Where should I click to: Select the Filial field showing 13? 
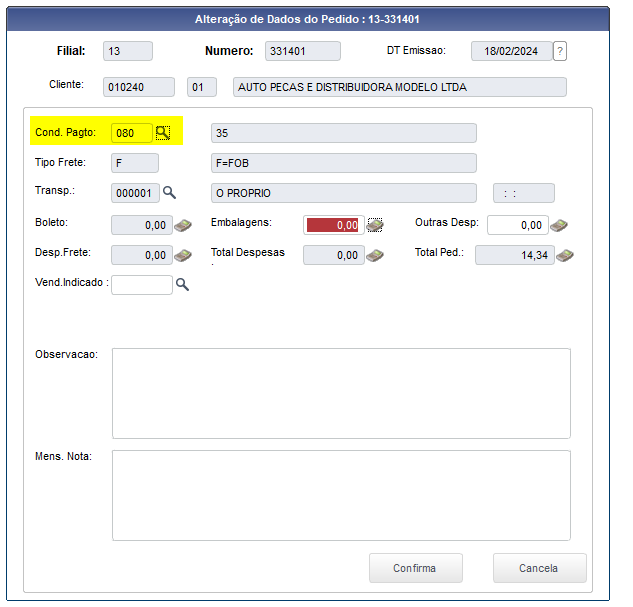click(x=128, y=51)
